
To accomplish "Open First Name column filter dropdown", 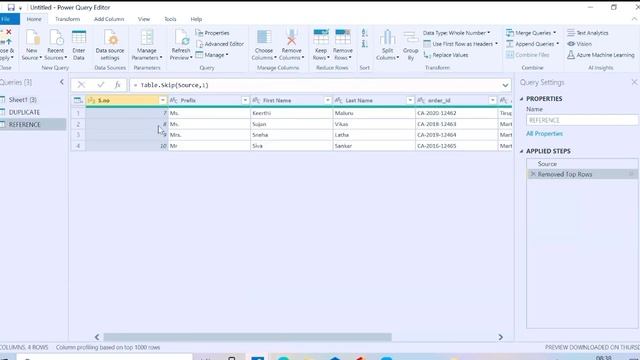I will point(327,100).
